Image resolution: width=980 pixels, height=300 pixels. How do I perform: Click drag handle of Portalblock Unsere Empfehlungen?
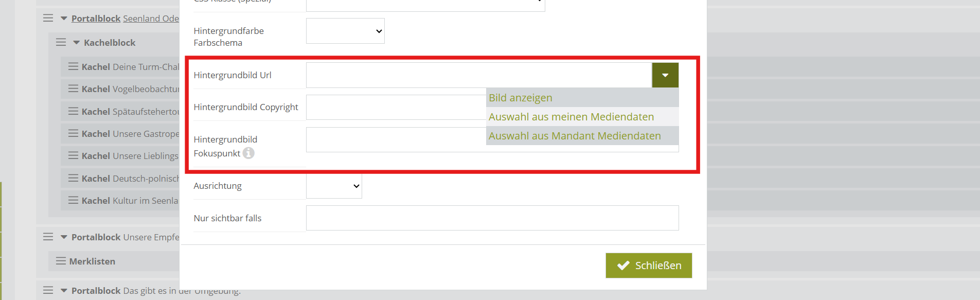click(48, 237)
